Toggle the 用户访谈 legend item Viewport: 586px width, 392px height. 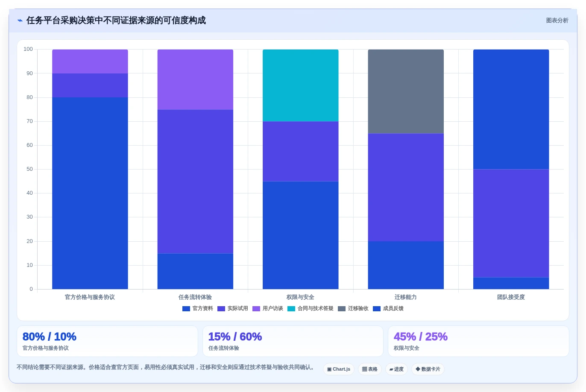[267, 308]
